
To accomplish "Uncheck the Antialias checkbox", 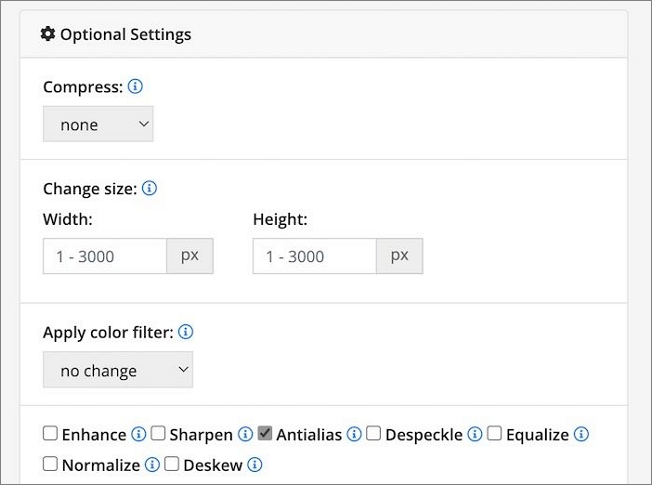I will (x=265, y=434).
